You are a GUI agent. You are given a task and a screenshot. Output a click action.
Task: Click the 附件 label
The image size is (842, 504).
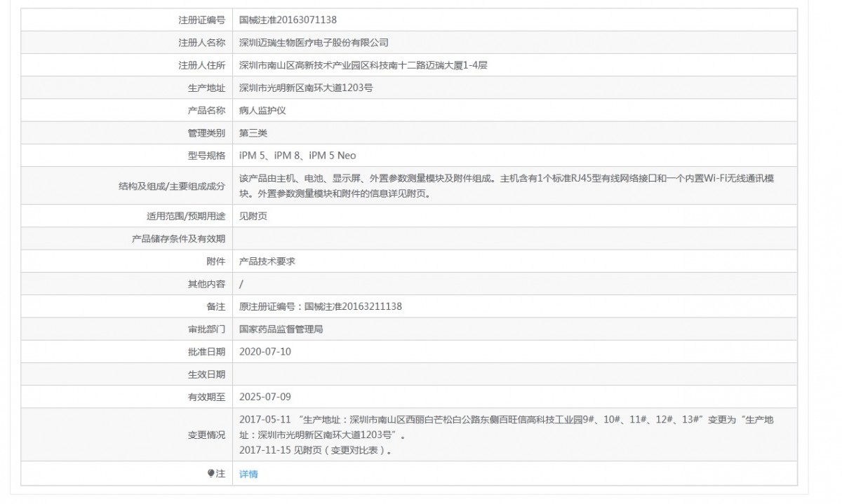coord(216,261)
